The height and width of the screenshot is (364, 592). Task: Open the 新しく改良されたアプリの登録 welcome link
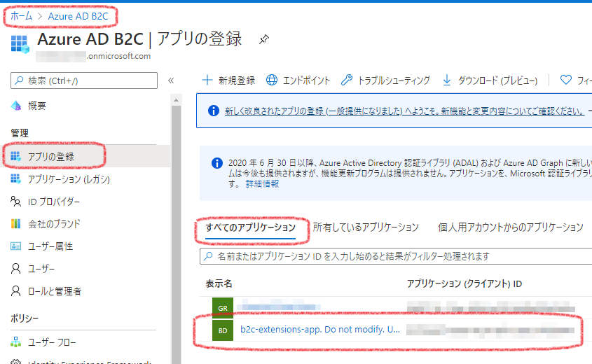405,111
